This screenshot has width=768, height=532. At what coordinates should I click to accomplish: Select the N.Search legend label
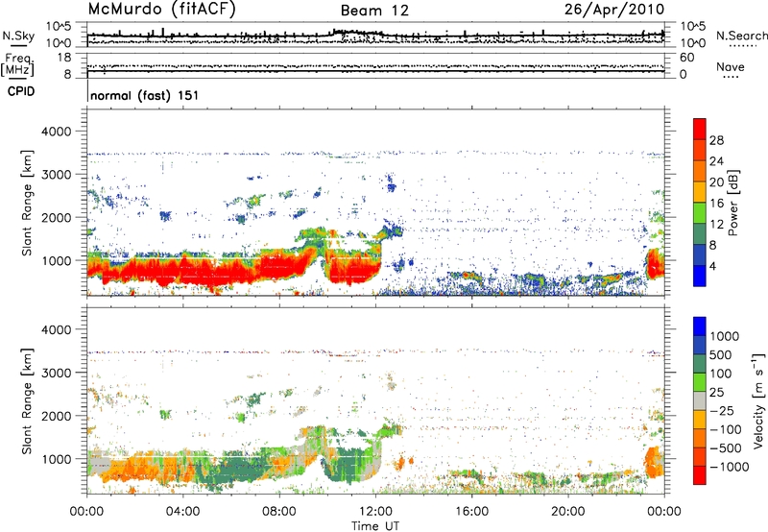click(x=741, y=36)
